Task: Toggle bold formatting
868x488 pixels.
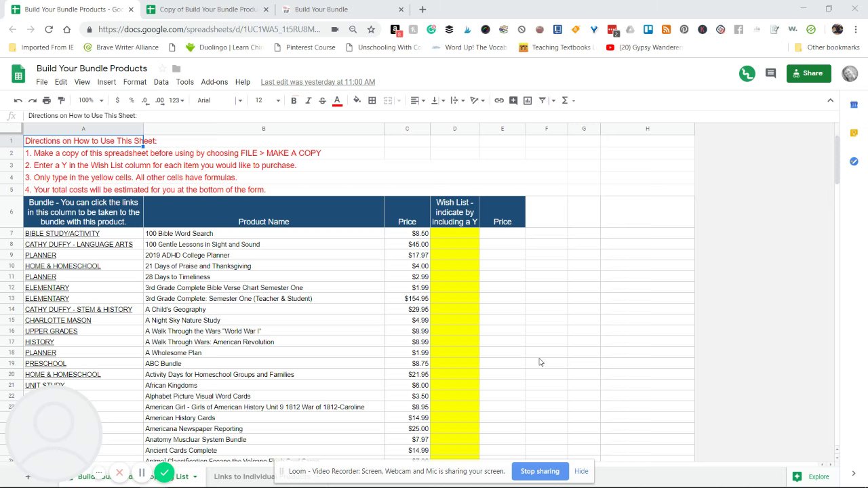Action: (x=294, y=100)
